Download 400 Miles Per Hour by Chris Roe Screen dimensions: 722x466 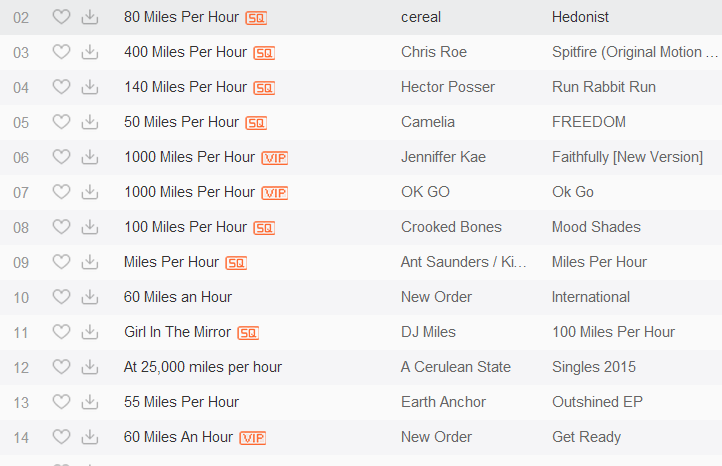click(x=90, y=52)
